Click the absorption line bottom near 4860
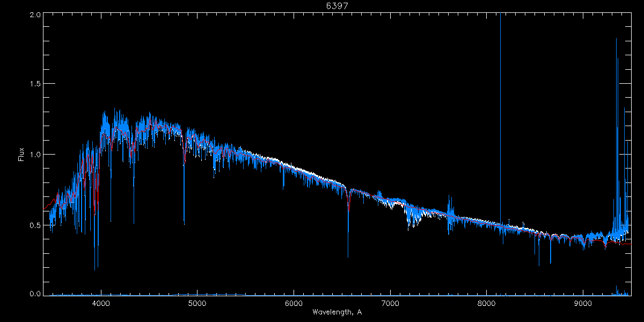The height and width of the screenshot is (322, 644). point(184,220)
